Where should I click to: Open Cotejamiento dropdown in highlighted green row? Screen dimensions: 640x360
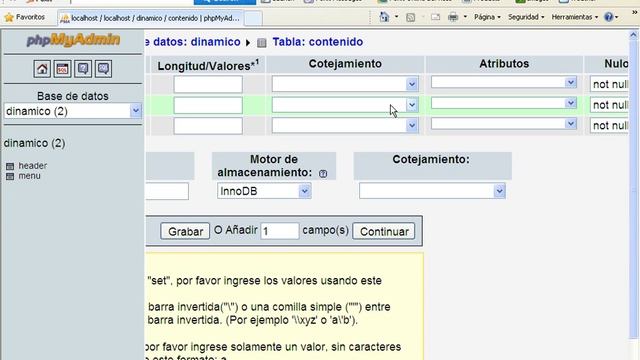(345, 105)
